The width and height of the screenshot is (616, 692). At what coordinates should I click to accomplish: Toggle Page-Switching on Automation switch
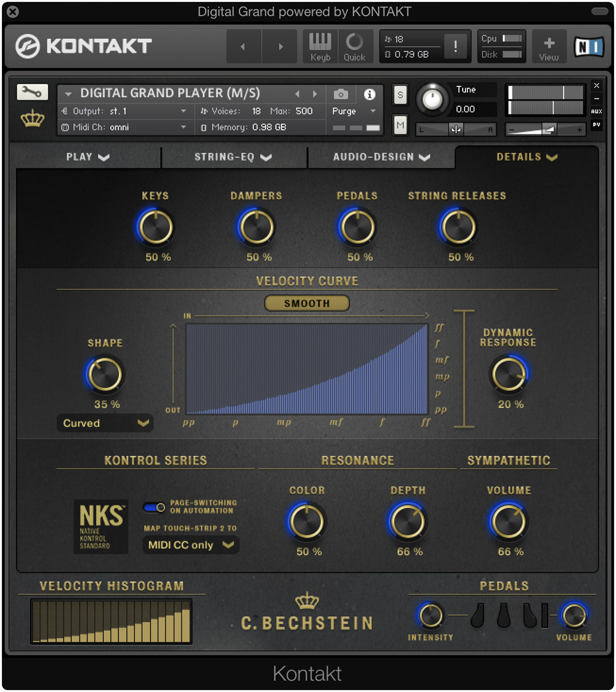[154, 508]
